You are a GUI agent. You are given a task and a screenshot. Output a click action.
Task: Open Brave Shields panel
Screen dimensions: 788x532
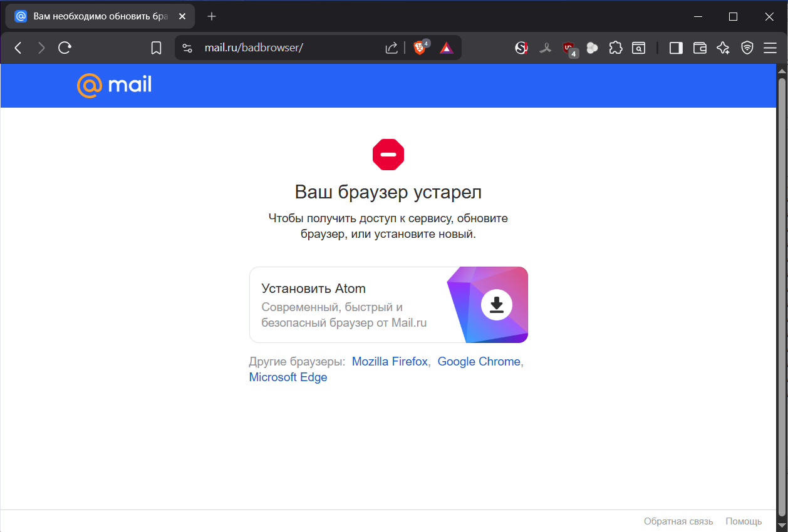(420, 48)
